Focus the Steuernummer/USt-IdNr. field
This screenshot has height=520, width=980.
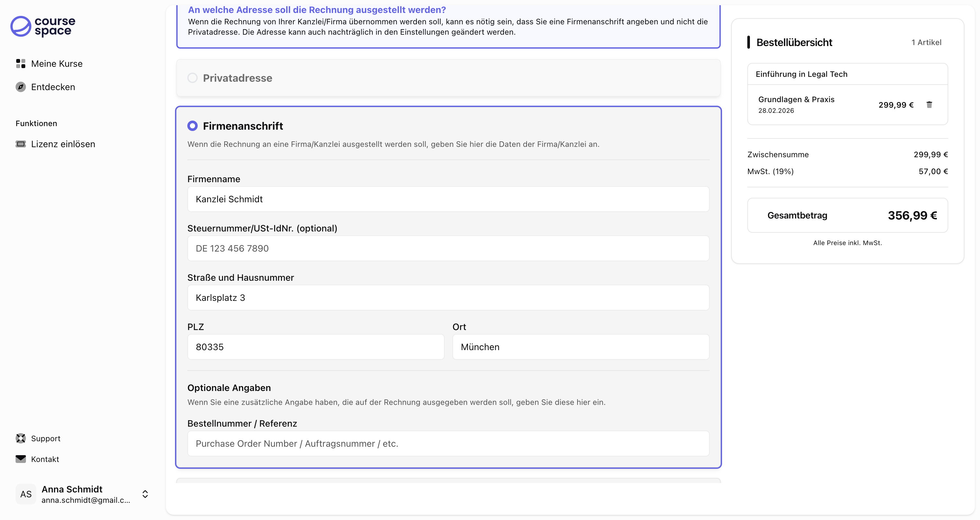pyautogui.click(x=448, y=248)
